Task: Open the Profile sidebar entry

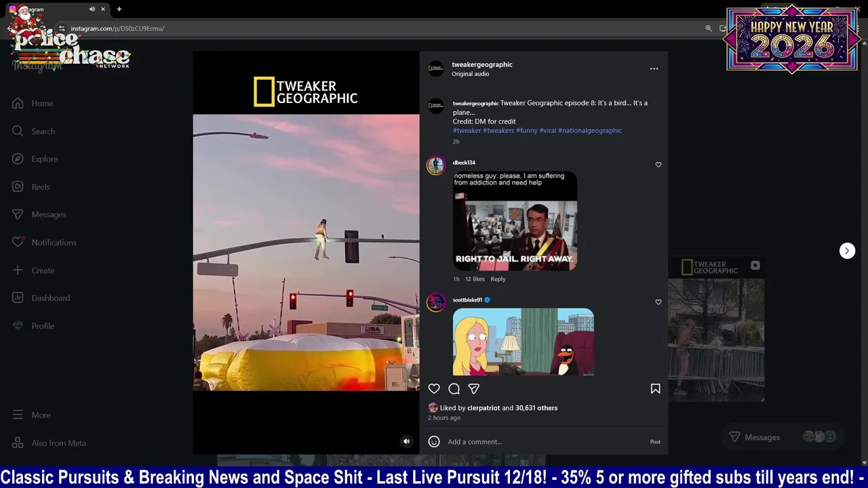Action: [34, 325]
